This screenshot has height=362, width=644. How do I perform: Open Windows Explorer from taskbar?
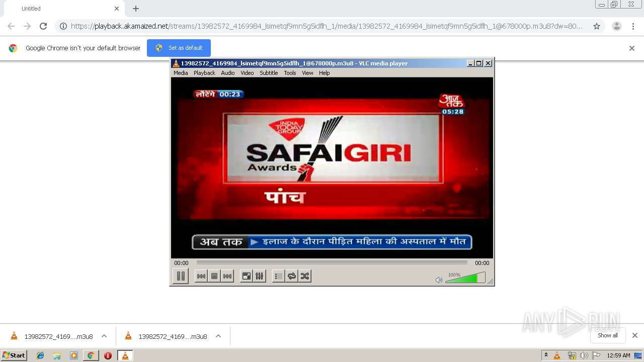pos(57,355)
